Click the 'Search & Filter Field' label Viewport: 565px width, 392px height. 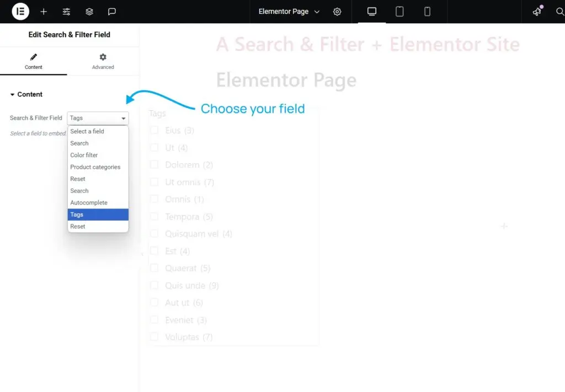coord(36,118)
